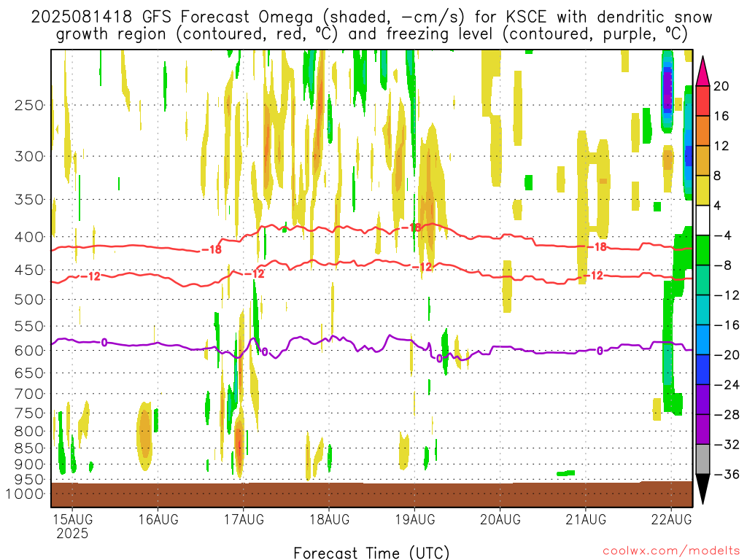Image resolution: width=747 pixels, height=560 pixels.
Task: Select the cyan -16 to -12 colorbar swatch
Action: click(703, 310)
